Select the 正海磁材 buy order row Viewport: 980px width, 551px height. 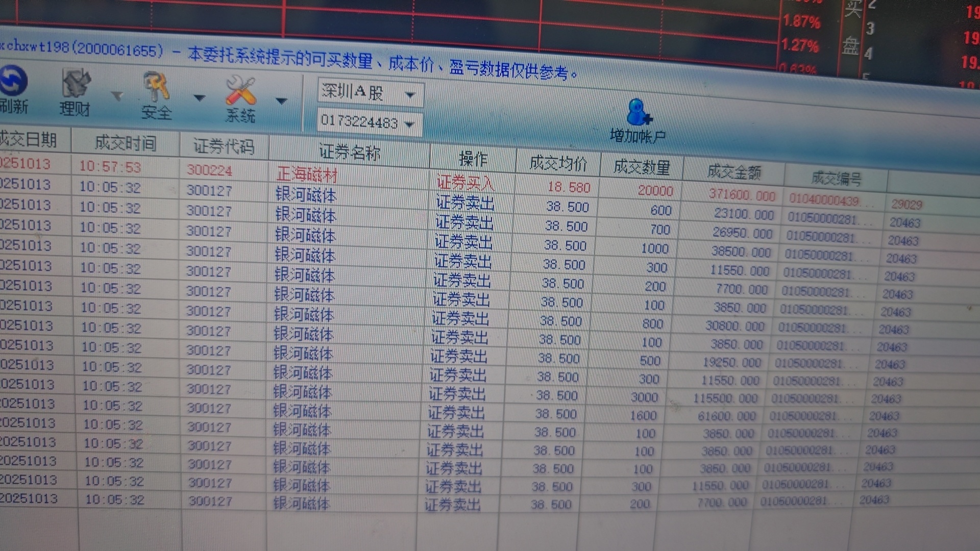[307, 174]
